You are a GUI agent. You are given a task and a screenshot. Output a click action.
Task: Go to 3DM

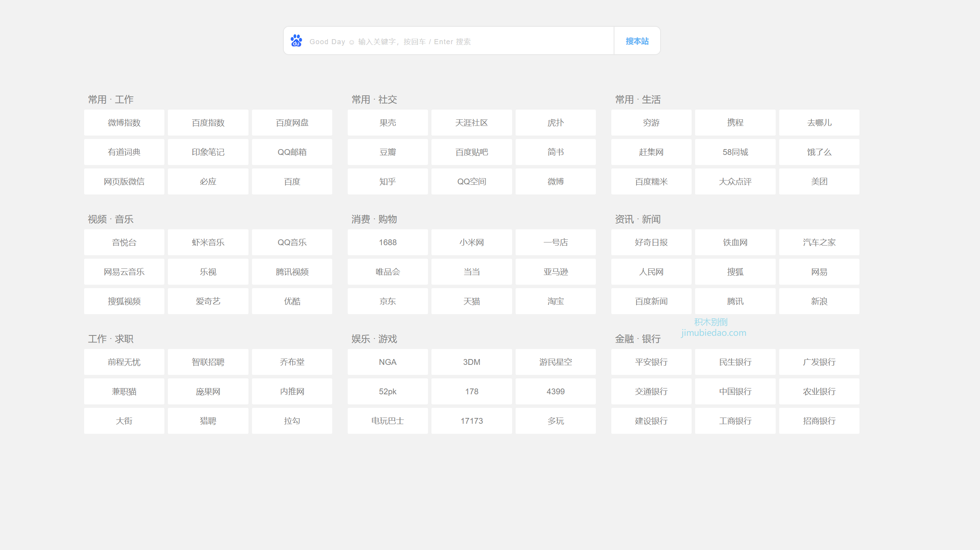(472, 362)
